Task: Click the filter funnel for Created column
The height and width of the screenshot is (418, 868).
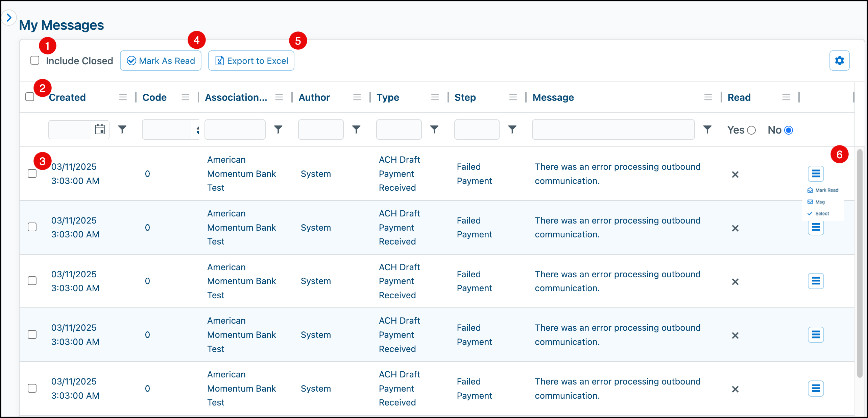Action: [x=122, y=130]
